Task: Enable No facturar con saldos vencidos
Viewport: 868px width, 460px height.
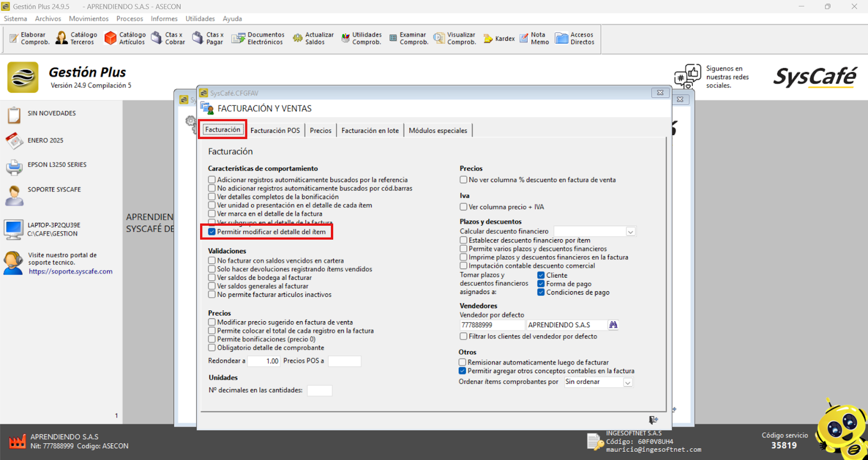Action: pyautogui.click(x=212, y=261)
